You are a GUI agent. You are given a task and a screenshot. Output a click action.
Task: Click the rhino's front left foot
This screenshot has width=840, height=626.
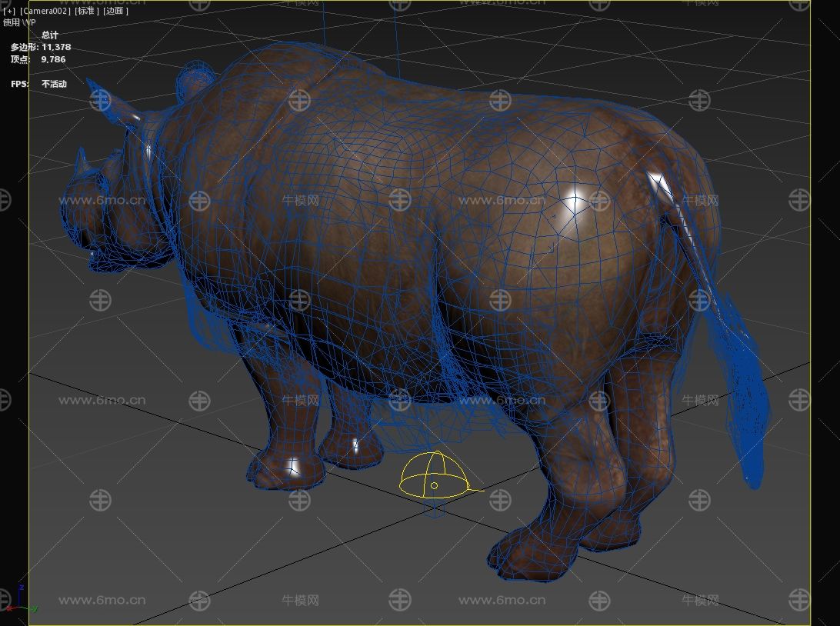click(x=285, y=471)
